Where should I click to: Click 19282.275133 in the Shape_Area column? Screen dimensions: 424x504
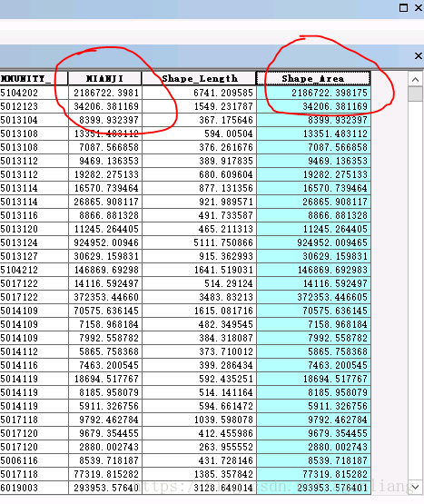(x=313, y=174)
